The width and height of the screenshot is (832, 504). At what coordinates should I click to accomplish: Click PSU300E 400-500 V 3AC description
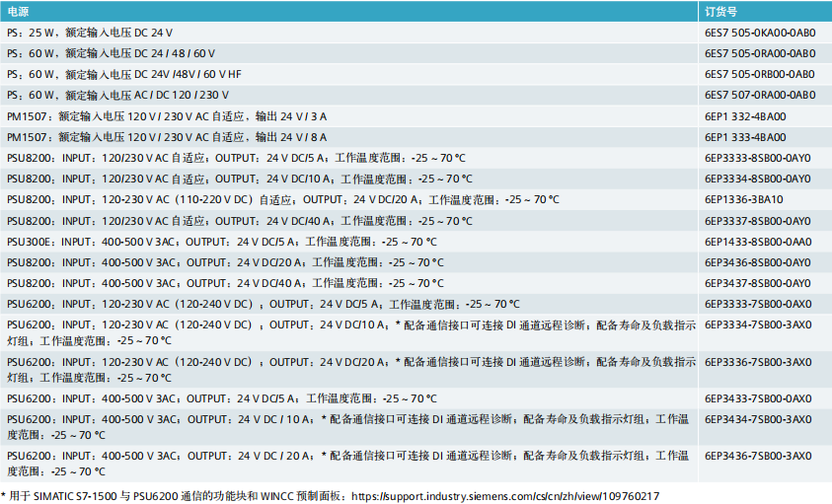pyautogui.click(x=222, y=242)
